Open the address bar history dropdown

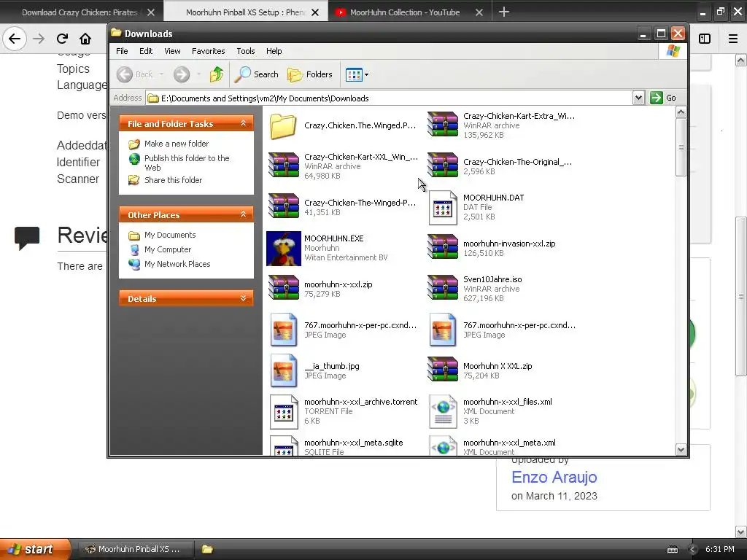tap(638, 98)
